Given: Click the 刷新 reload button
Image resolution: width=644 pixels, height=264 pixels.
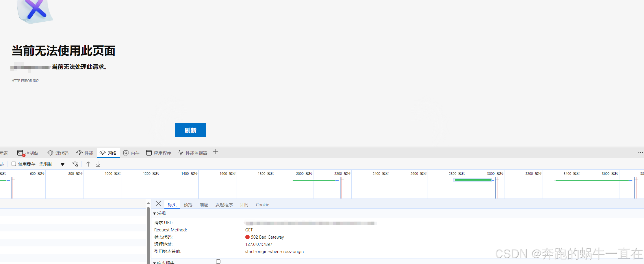Looking at the screenshot, I should 190,130.
